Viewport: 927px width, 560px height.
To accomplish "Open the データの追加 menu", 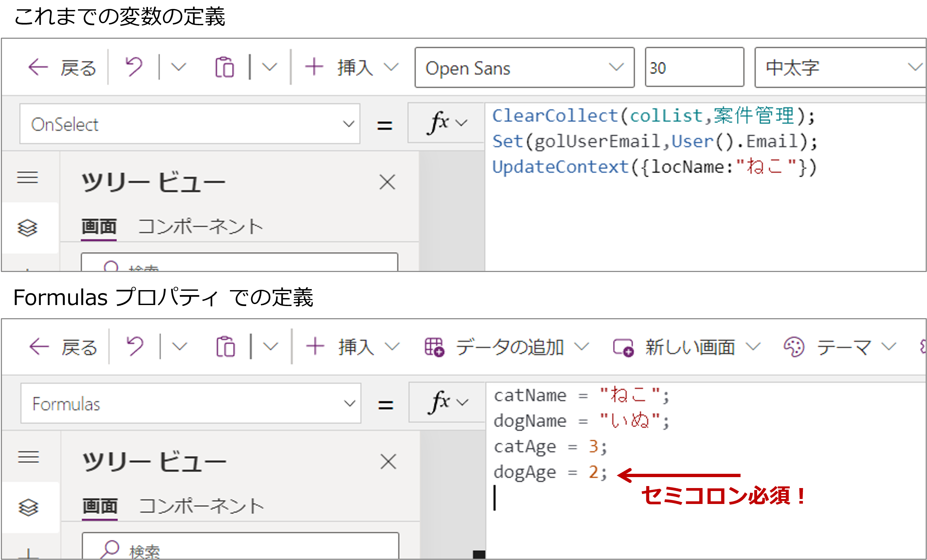I will click(506, 346).
